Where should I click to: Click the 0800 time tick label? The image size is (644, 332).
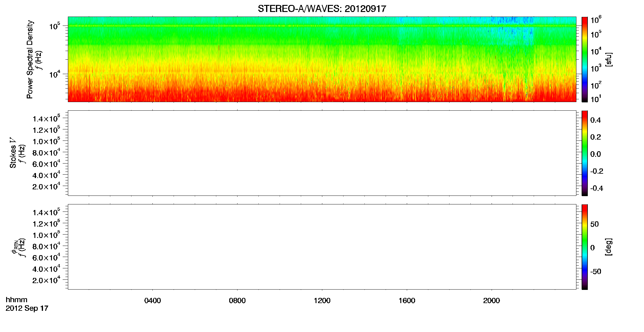[x=237, y=301]
